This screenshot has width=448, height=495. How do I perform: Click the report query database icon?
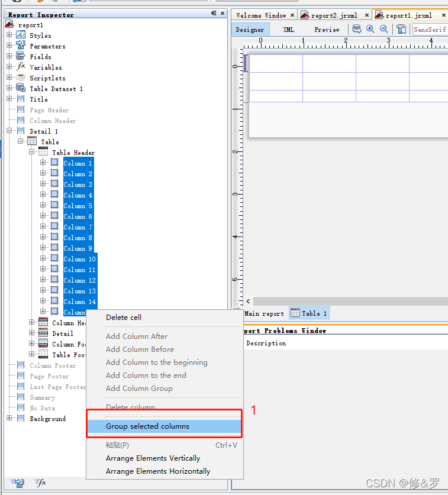[x=357, y=29]
